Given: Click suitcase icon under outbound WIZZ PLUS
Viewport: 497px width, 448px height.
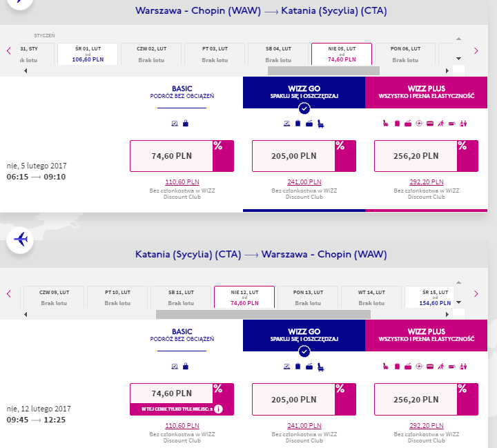Looking at the screenshot, I should (408, 124).
